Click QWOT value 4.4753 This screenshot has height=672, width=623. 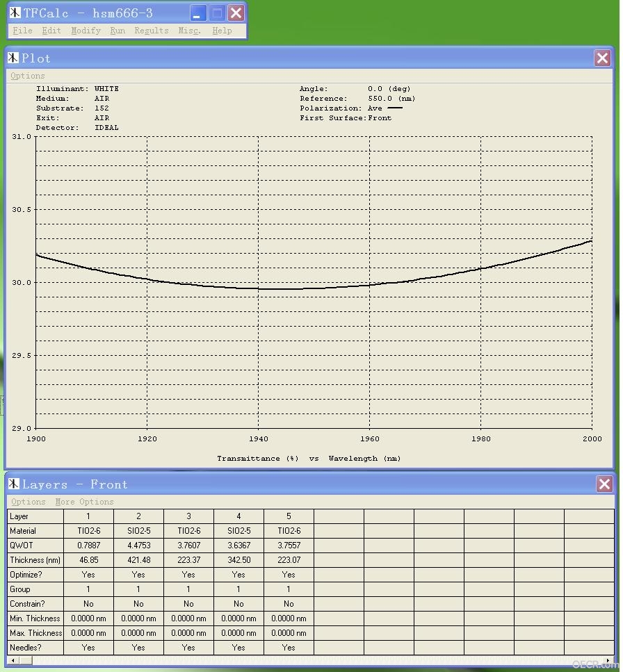point(139,545)
